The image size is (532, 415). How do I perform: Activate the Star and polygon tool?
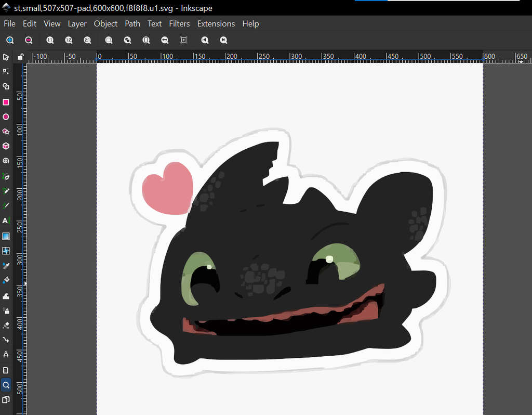(6, 132)
